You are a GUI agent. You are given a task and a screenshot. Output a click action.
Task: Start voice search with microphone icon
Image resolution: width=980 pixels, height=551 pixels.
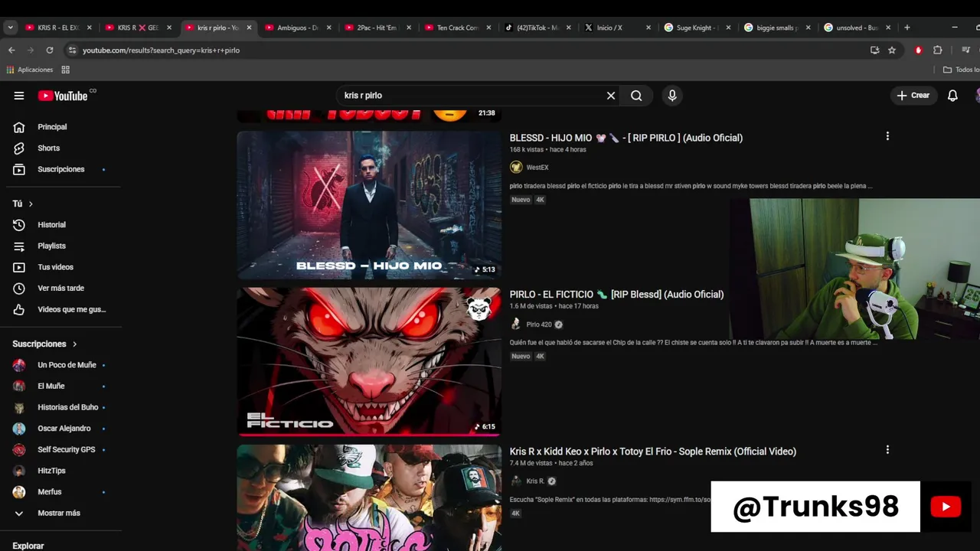[672, 96]
